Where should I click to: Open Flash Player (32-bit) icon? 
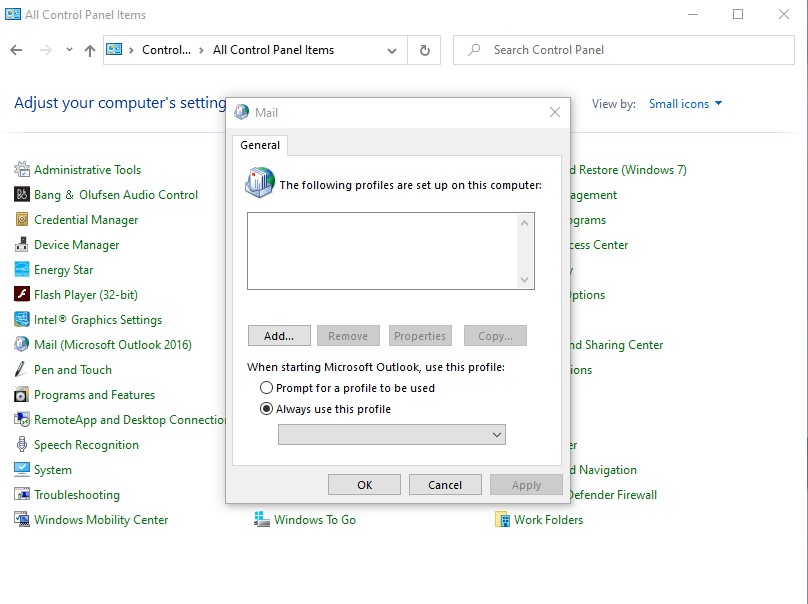point(22,294)
